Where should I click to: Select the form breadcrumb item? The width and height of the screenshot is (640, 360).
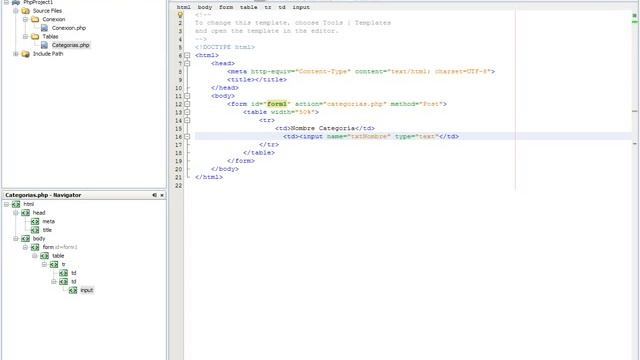pos(226,7)
